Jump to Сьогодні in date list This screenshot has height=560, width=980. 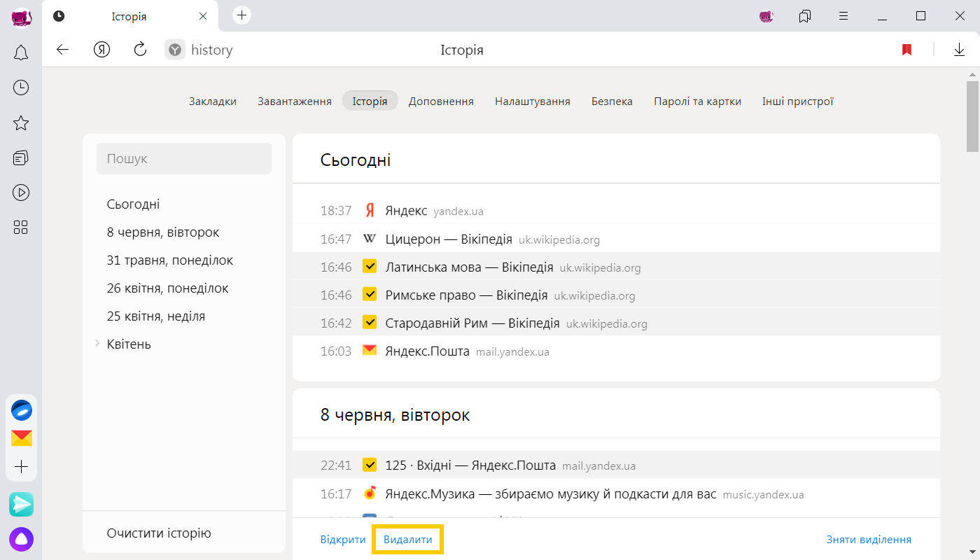(133, 204)
